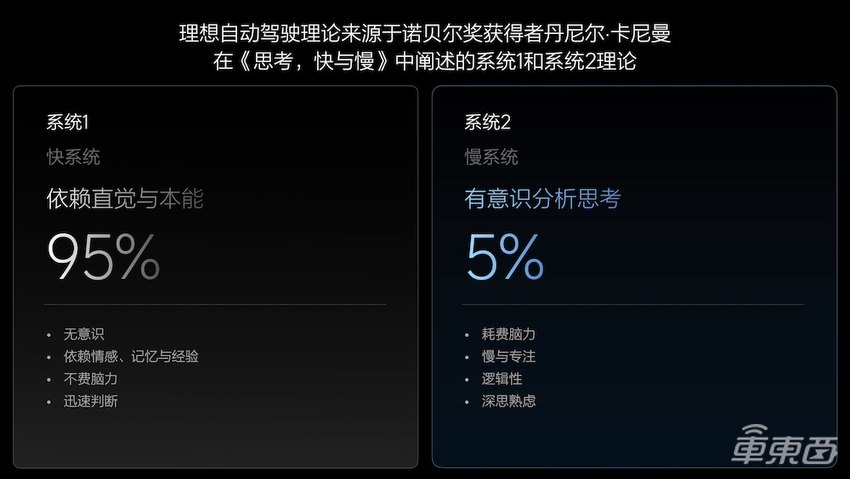
Task: Click the blue 有意识分析思考 text
Action: click(x=543, y=199)
